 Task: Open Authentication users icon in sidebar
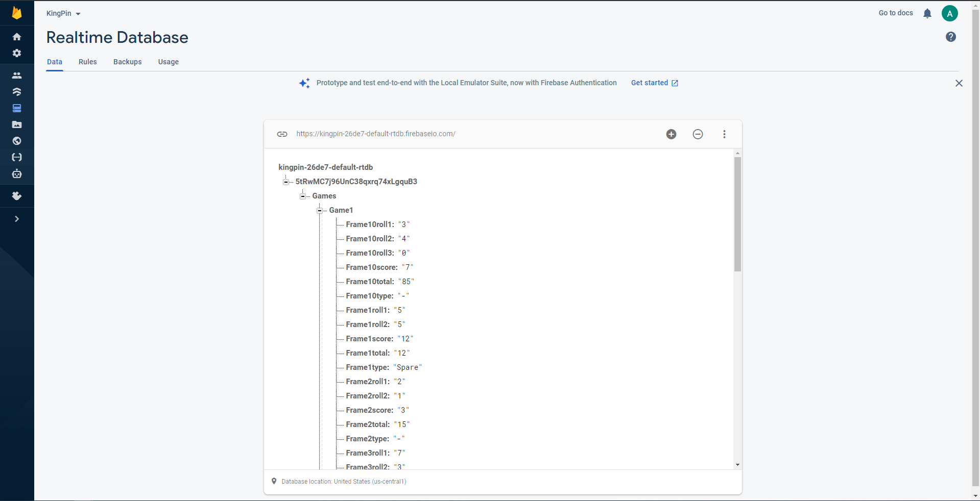[x=17, y=76]
